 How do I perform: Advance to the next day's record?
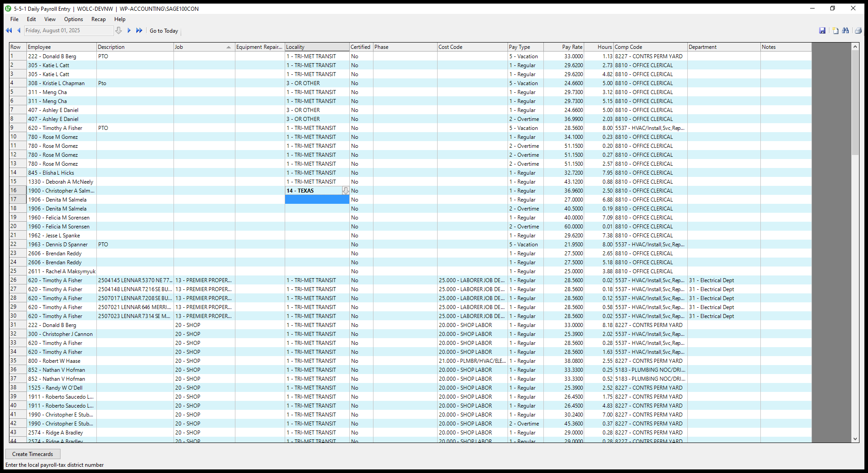tap(129, 30)
